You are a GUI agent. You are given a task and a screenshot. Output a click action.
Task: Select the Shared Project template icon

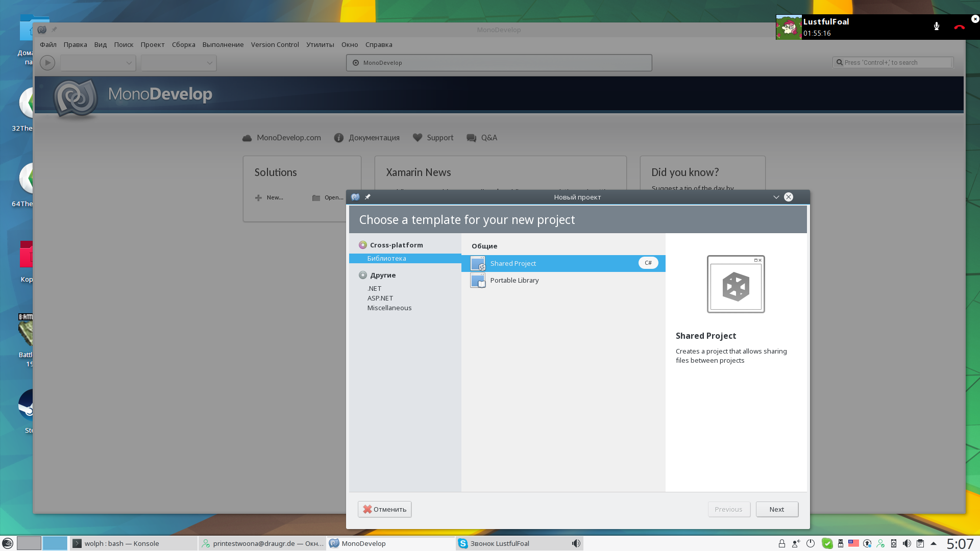coord(478,263)
